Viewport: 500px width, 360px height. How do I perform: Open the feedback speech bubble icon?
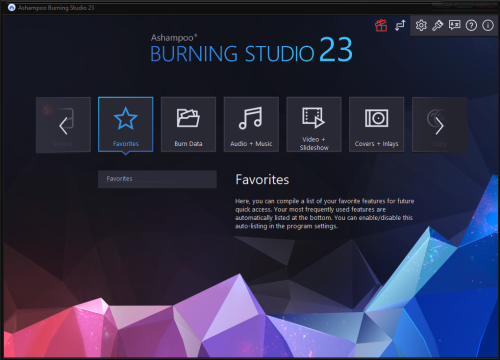[454, 25]
